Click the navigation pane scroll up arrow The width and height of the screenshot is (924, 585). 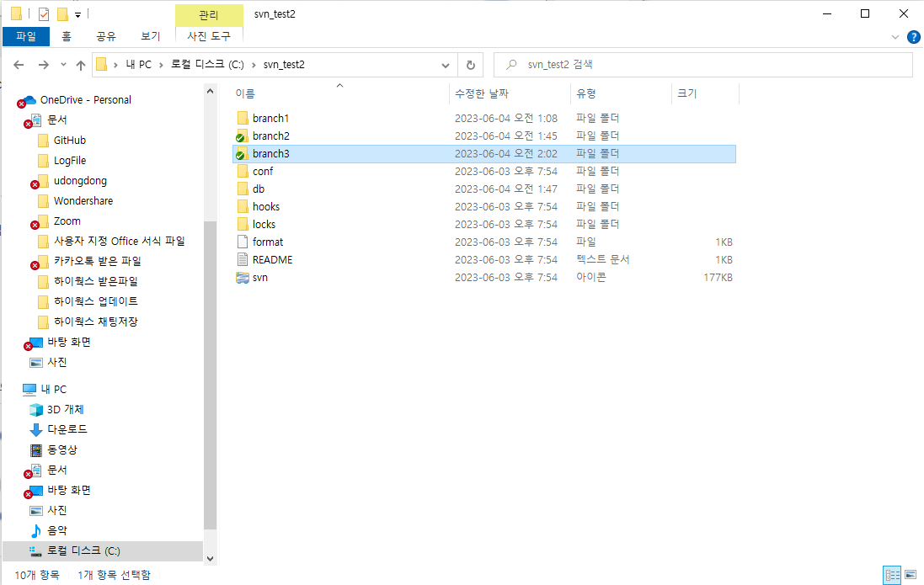point(211,91)
